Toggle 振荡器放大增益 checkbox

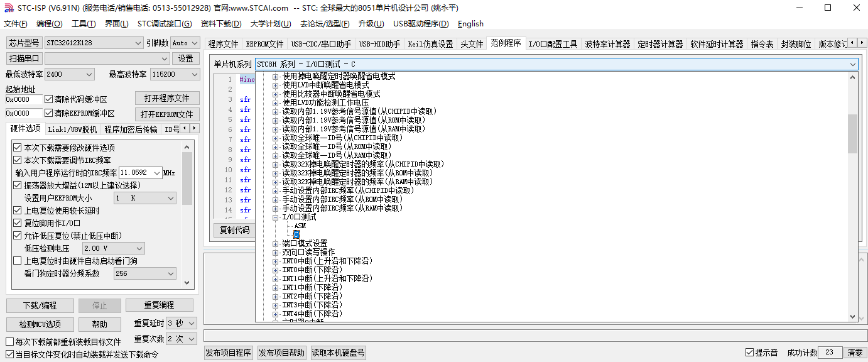coord(18,185)
